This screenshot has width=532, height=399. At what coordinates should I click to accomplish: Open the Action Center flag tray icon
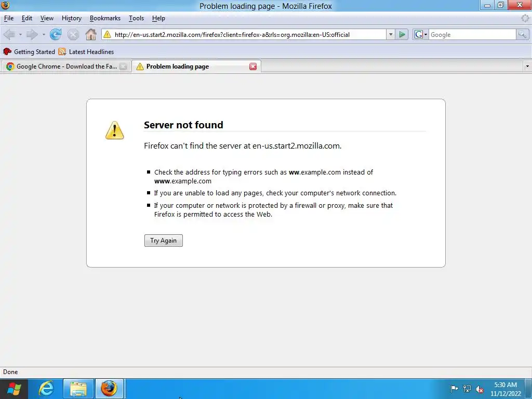(454, 389)
